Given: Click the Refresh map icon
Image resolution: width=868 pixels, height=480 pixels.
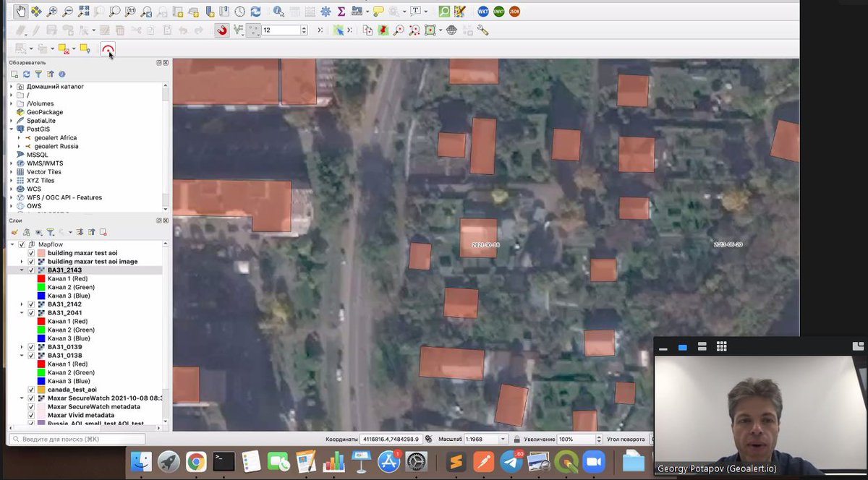Looking at the screenshot, I should 255,12.
